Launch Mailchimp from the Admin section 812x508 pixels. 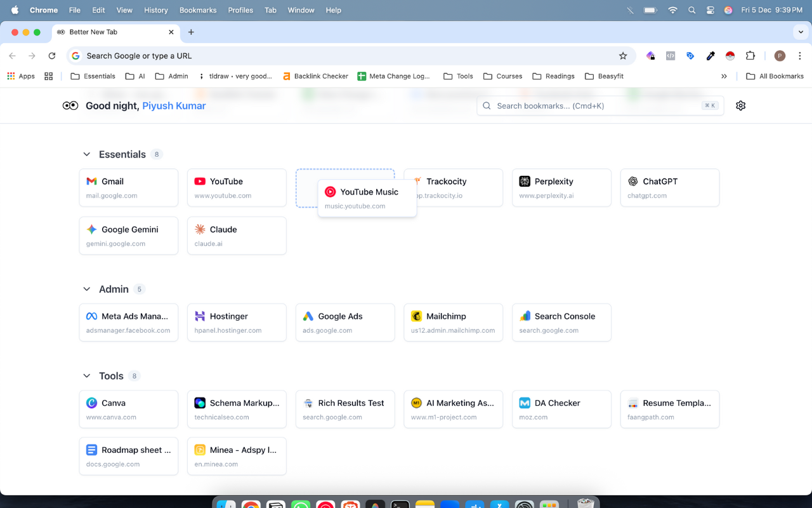point(453,322)
